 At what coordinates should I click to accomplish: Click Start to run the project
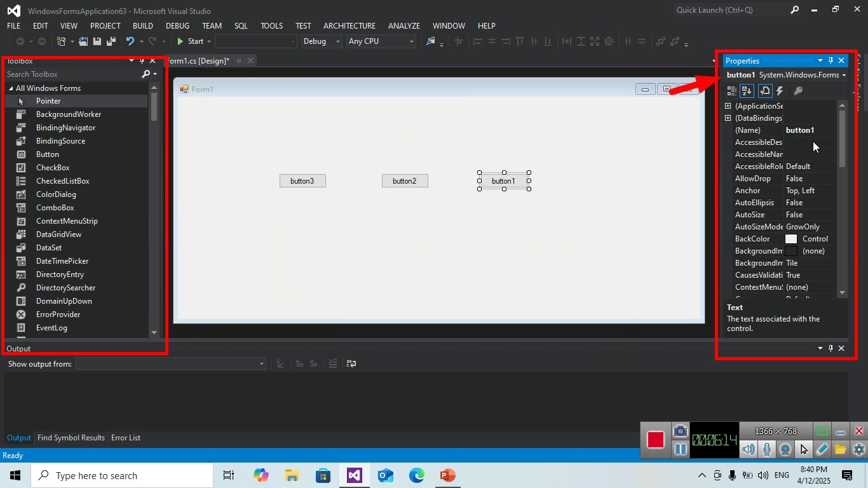(190, 41)
